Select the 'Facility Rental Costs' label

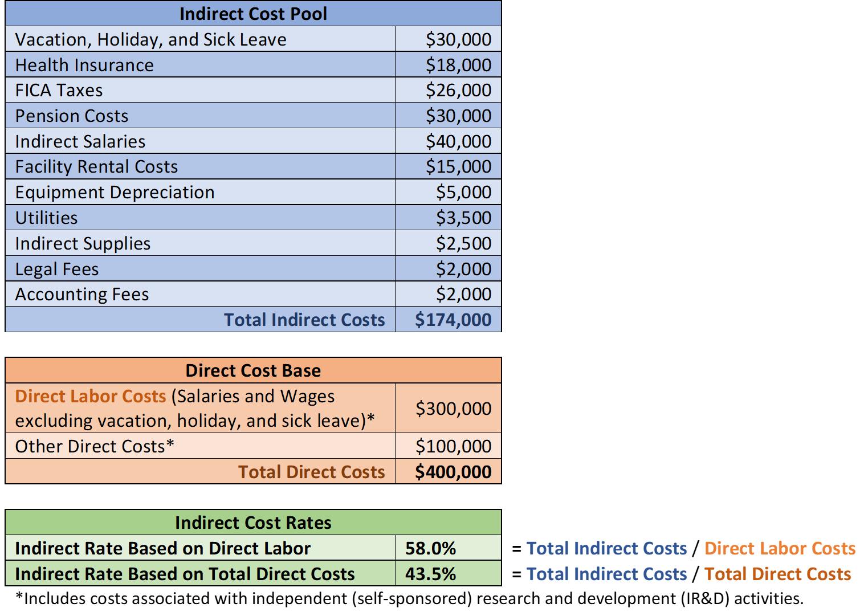[200, 166]
